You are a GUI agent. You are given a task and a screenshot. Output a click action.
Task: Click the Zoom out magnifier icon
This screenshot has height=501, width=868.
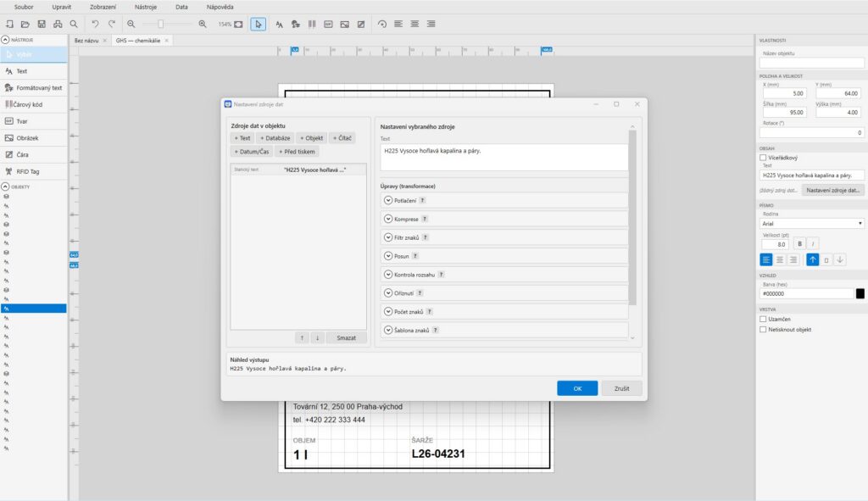tap(131, 24)
